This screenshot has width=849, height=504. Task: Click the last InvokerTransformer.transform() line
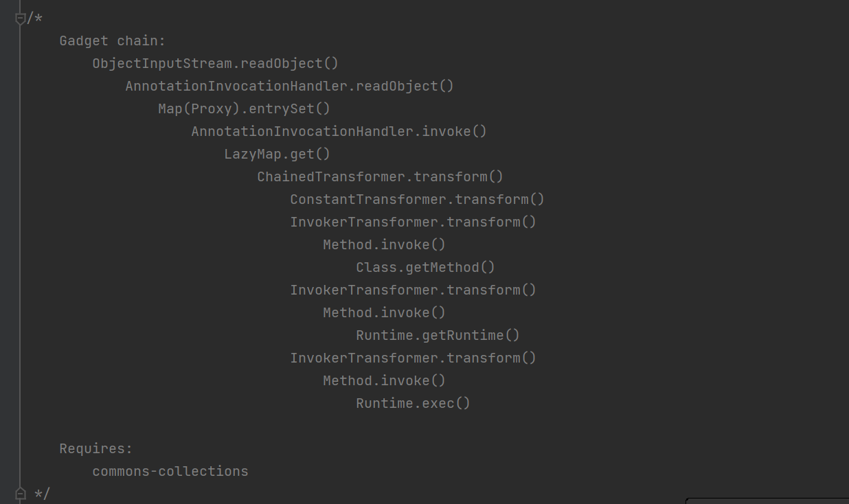413,358
